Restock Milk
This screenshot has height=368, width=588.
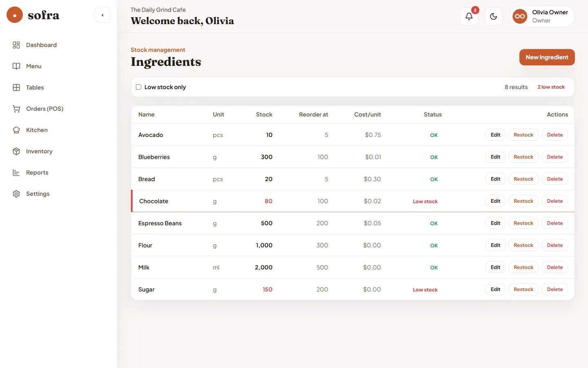(523, 267)
